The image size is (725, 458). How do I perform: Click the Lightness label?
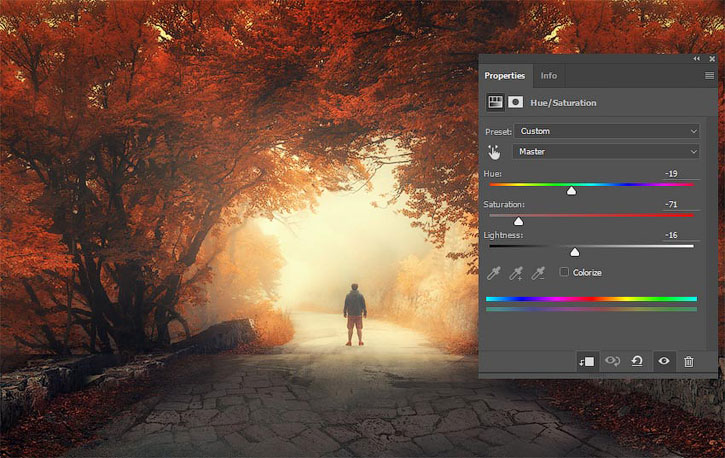point(503,235)
